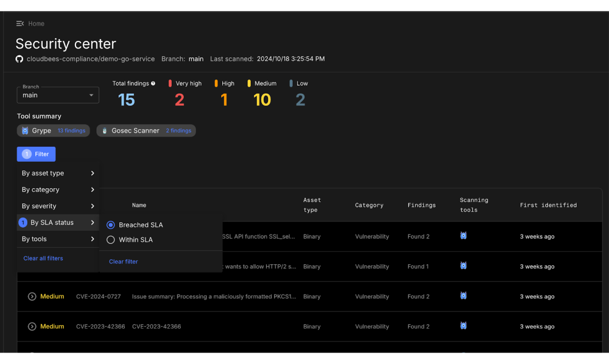Click the Grype icon in CVE-2024-0727 row

463,296
